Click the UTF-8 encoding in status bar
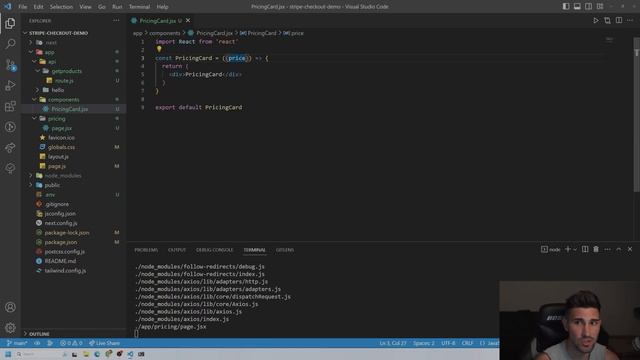The height and width of the screenshot is (360, 640). point(448,343)
